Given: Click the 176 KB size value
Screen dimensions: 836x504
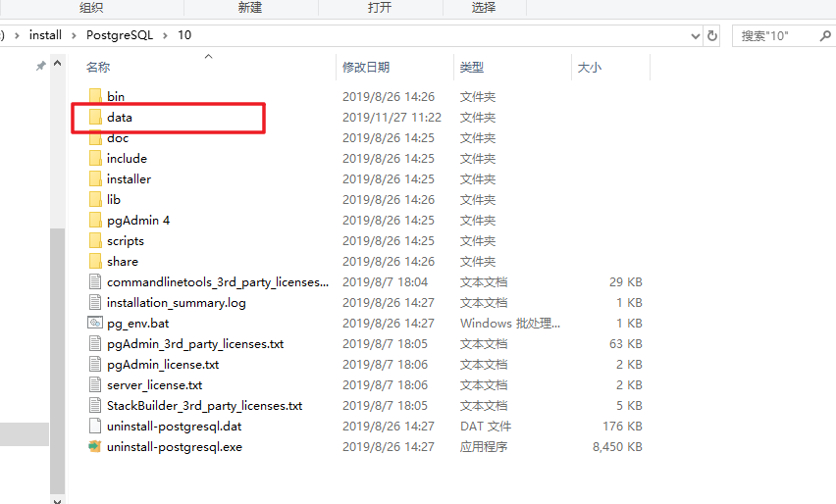Looking at the screenshot, I should pos(622,427).
